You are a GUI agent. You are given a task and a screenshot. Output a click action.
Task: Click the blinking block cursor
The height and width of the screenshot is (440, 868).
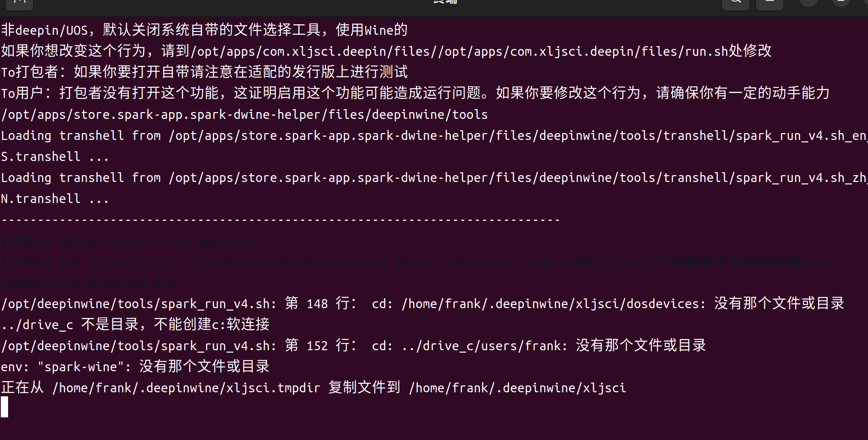4,407
